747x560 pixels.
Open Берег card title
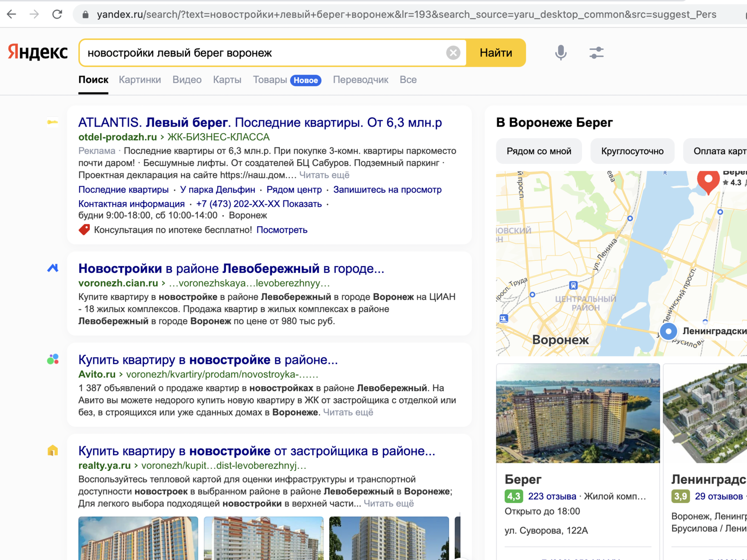[x=523, y=479]
